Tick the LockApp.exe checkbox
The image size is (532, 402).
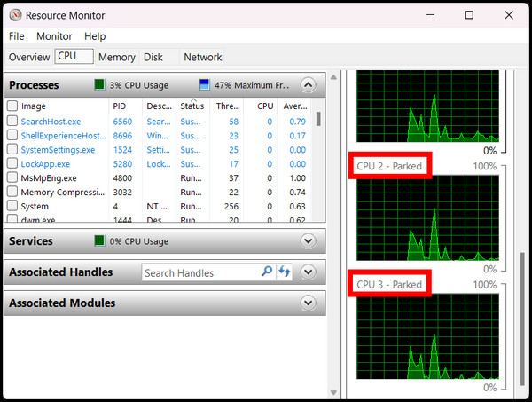pyautogui.click(x=12, y=163)
